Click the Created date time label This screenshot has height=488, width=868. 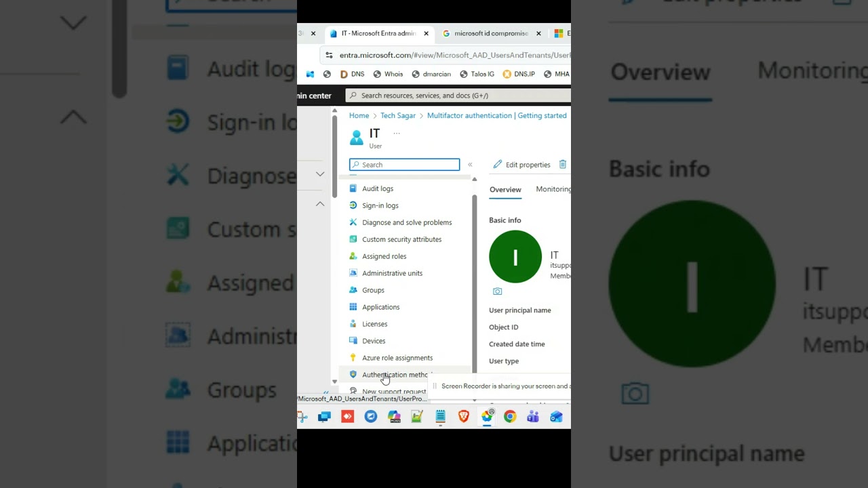click(x=517, y=344)
